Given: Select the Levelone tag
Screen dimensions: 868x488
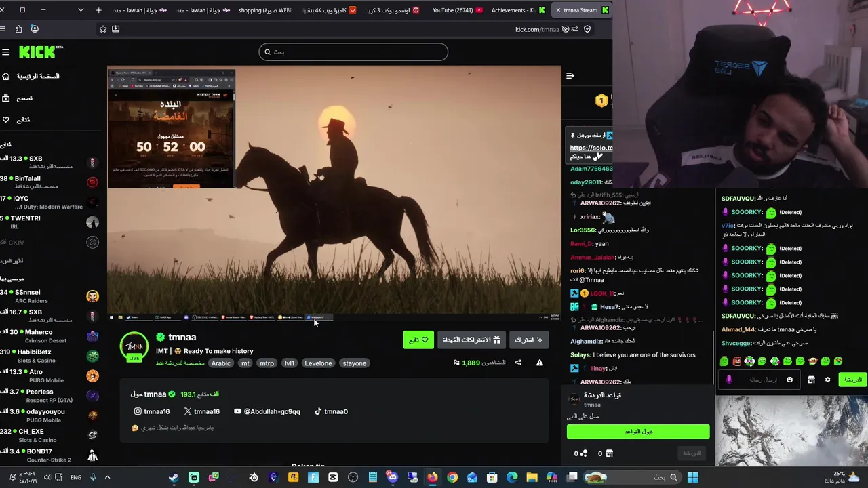Looking at the screenshot, I should tap(318, 363).
